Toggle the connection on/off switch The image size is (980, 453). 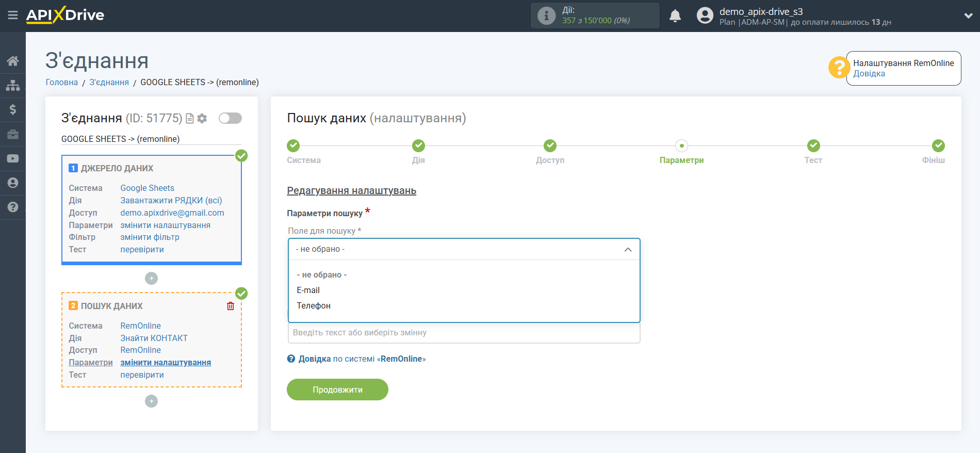[230, 118]
